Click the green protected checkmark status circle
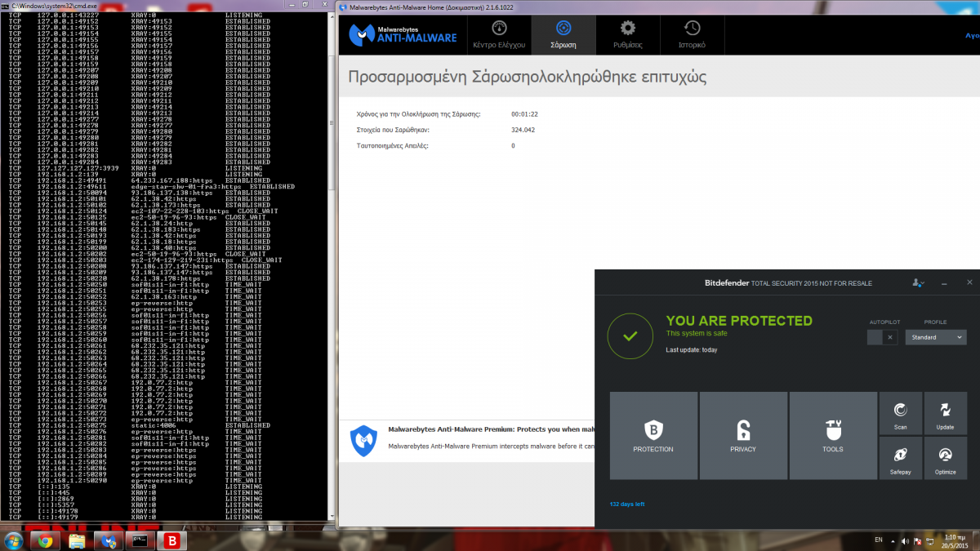Screen dimensions: 980x551 [x=630, y=335]
